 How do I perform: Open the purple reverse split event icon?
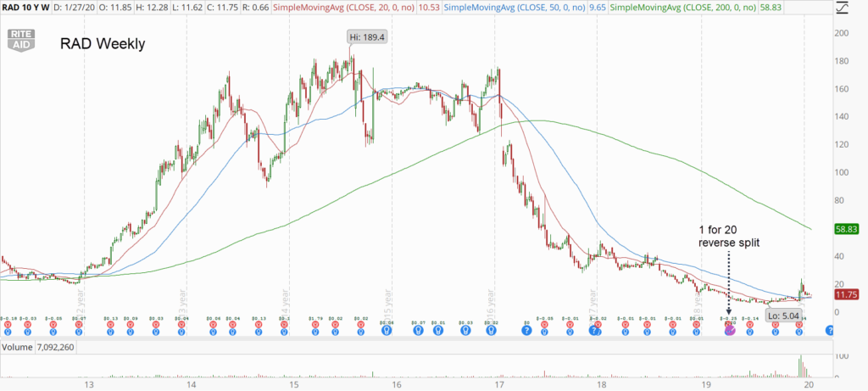[x=730, y=330]
